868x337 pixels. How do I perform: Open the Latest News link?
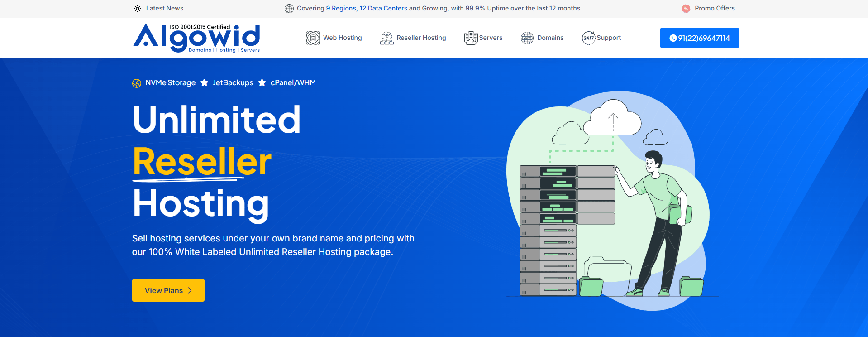(x=165, y=8)
